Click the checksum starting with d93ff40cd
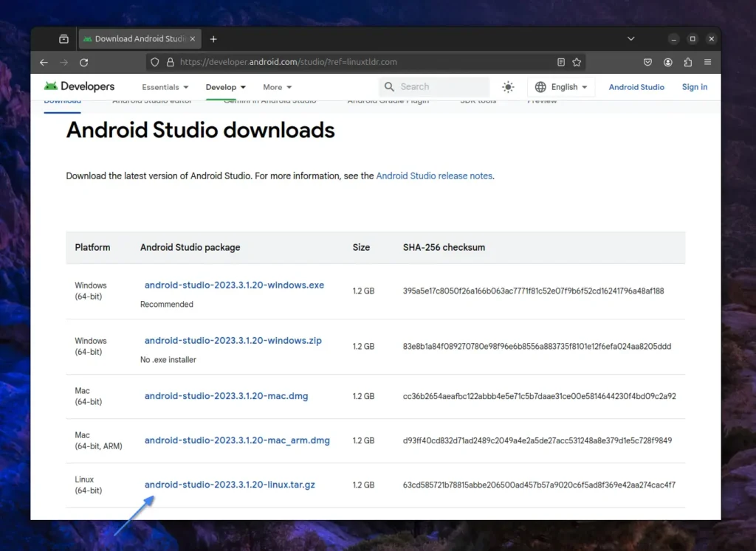Image resolution: width=756 pixels, height=551 pixels. (x=537, y=440)
